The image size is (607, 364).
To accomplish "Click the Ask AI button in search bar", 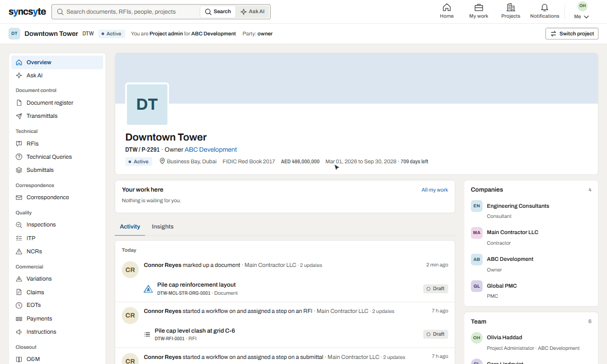I will coord(252,12).
